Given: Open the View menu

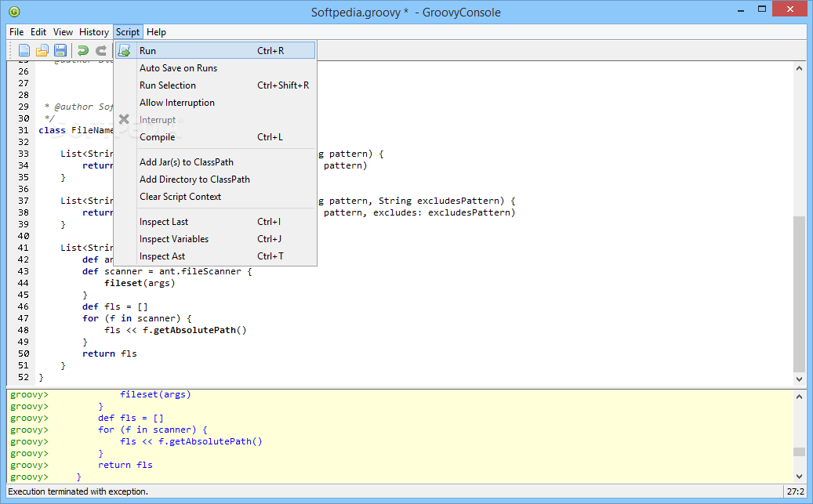Looking at the screenshot, I should 63,32.
